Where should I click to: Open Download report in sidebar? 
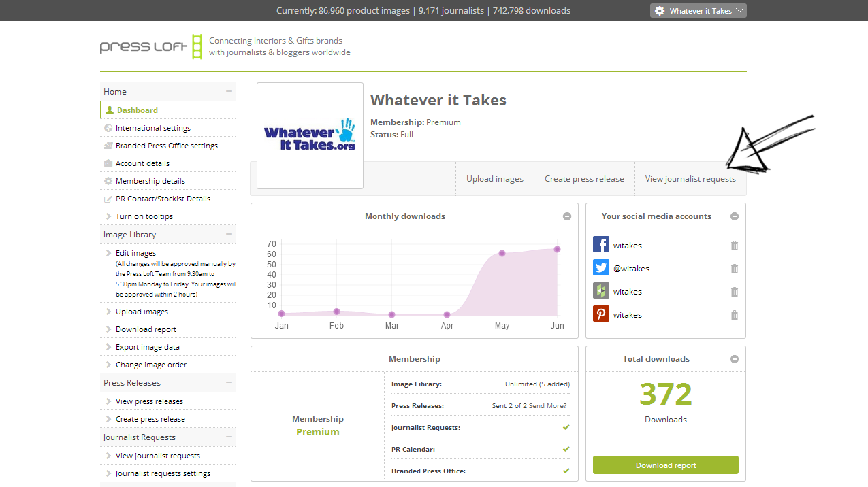146,329
